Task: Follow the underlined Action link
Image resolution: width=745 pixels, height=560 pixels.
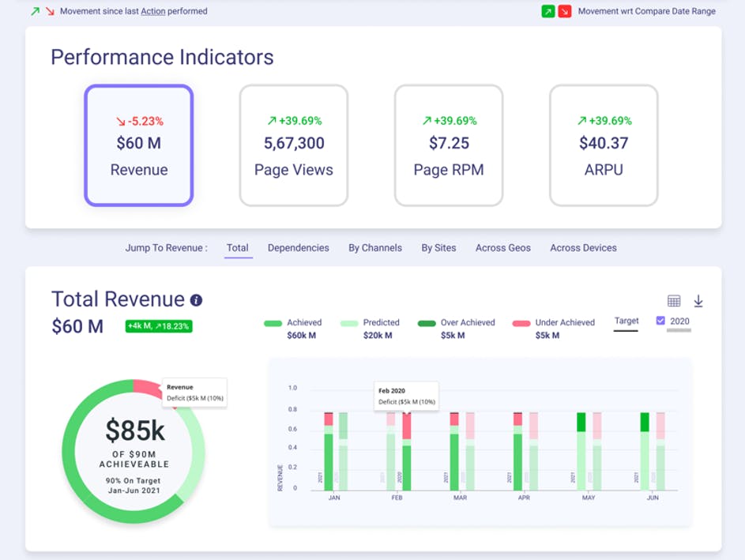Action: pyautogui.click(x=153, y=11)
